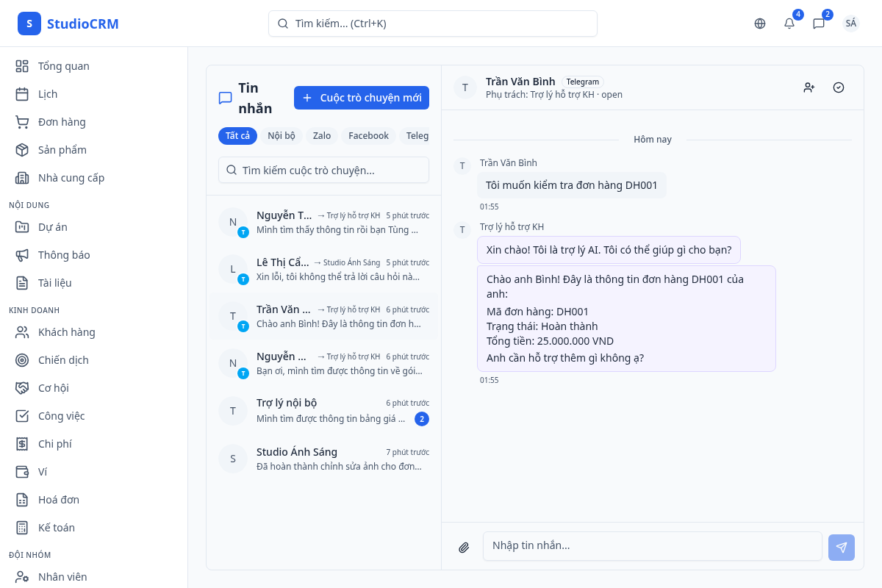Open the chat messages icon in header
Screen dimensions: 882x588
[819, 24]
